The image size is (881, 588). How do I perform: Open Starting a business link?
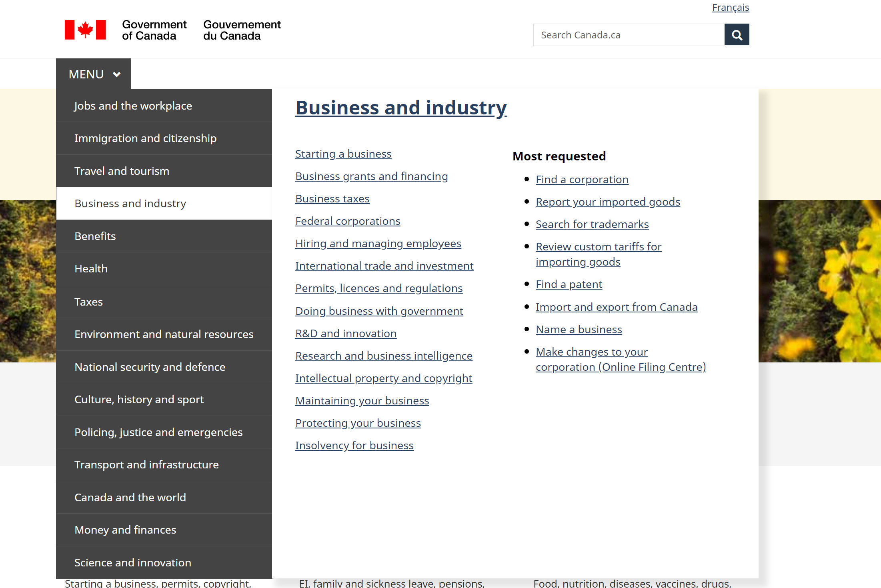[343, 154]
